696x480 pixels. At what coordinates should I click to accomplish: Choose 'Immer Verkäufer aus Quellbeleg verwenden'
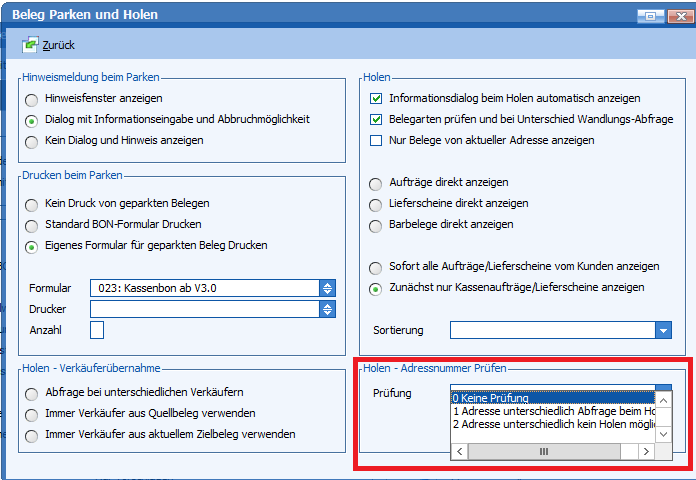(33, 414)
